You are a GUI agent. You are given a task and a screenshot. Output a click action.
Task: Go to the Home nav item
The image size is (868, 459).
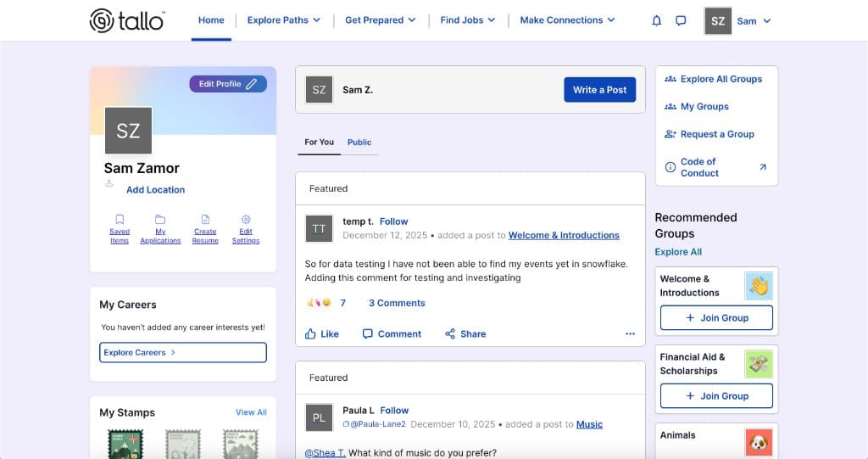211,20
